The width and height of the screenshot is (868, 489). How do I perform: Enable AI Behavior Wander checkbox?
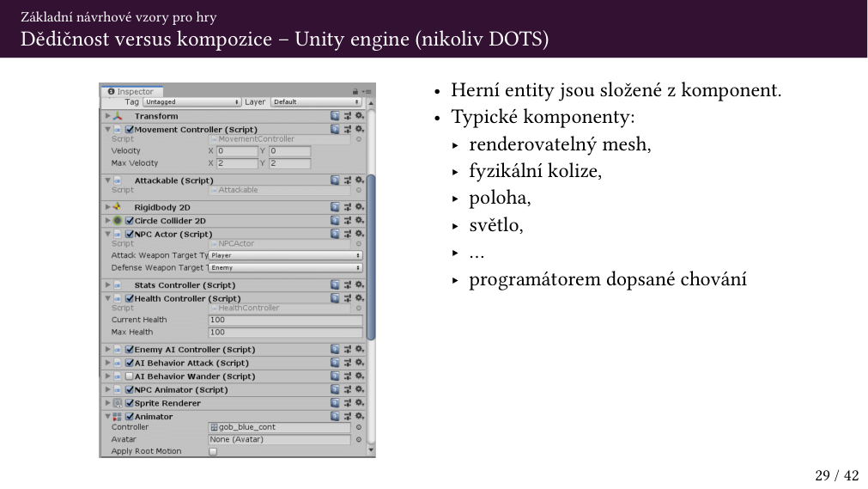(130, 376)
